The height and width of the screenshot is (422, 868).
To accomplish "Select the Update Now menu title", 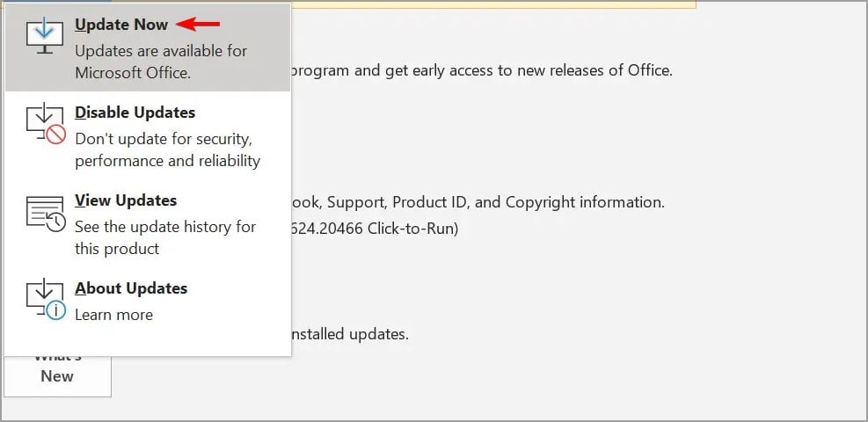I will pyautogui.click(x=121, y=25).
